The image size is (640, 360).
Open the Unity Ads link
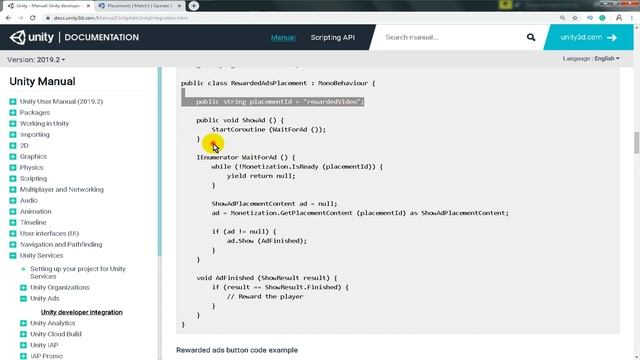(44, 299)
